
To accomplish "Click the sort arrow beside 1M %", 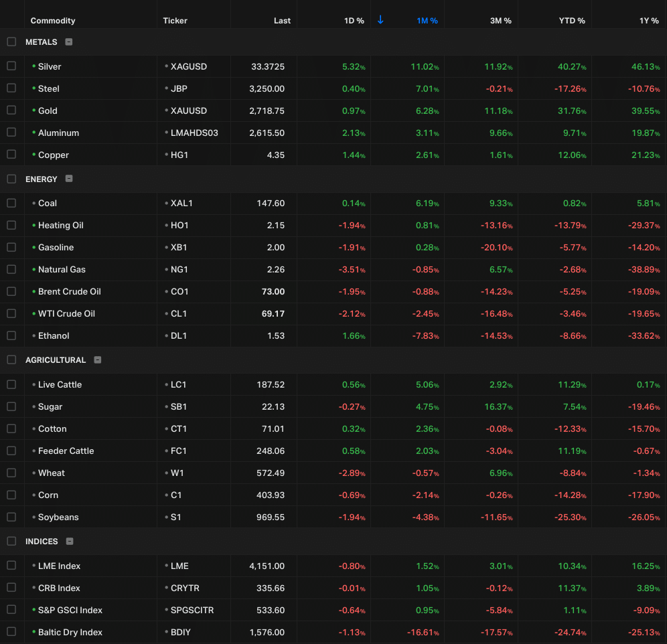I will [380, 20].
